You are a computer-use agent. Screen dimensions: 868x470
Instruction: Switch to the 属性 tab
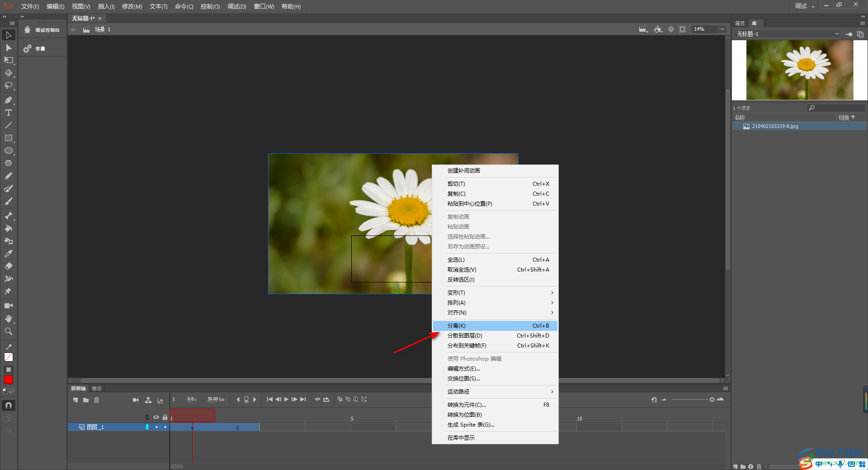740,23
